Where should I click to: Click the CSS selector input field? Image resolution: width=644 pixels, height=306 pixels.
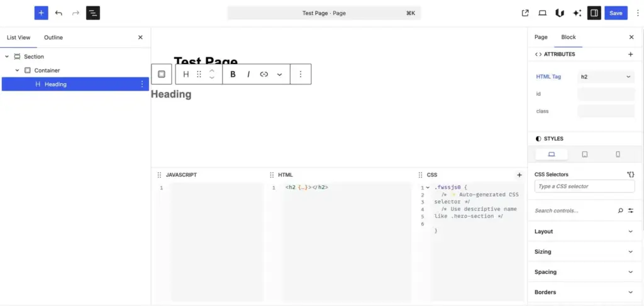coord(584,186)
